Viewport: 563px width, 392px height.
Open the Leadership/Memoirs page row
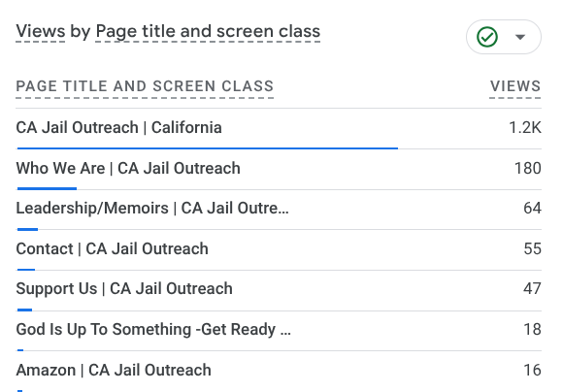(279, 210)
